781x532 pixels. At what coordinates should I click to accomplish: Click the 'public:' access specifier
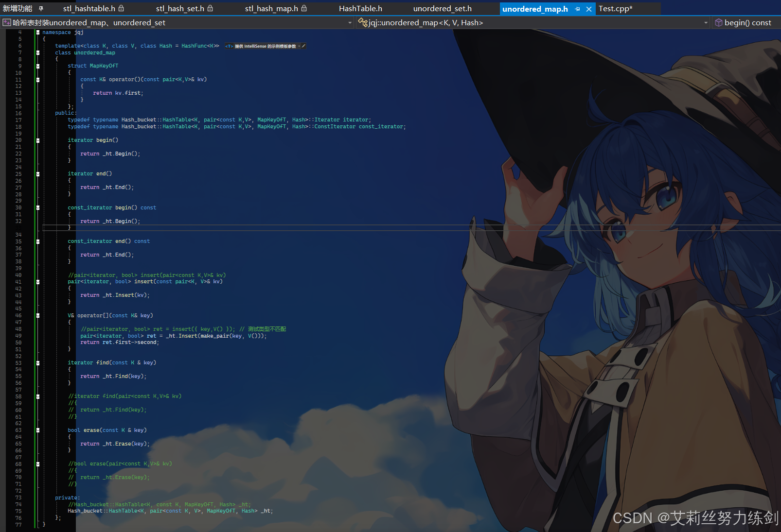[x=66, y=113]
